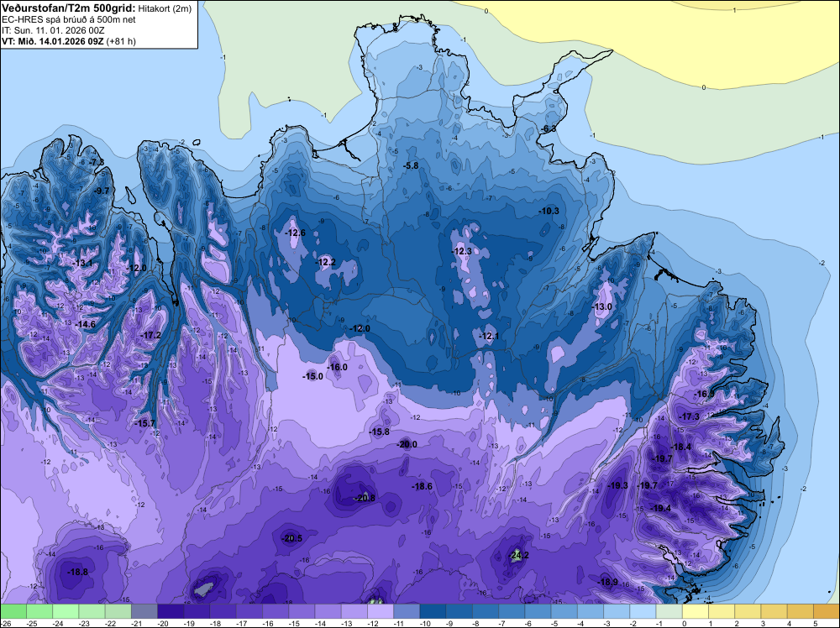Pick the pale green legend swatch labeled -1
The width and height of the screenshot is (840, 628).
tap(669, 611)
